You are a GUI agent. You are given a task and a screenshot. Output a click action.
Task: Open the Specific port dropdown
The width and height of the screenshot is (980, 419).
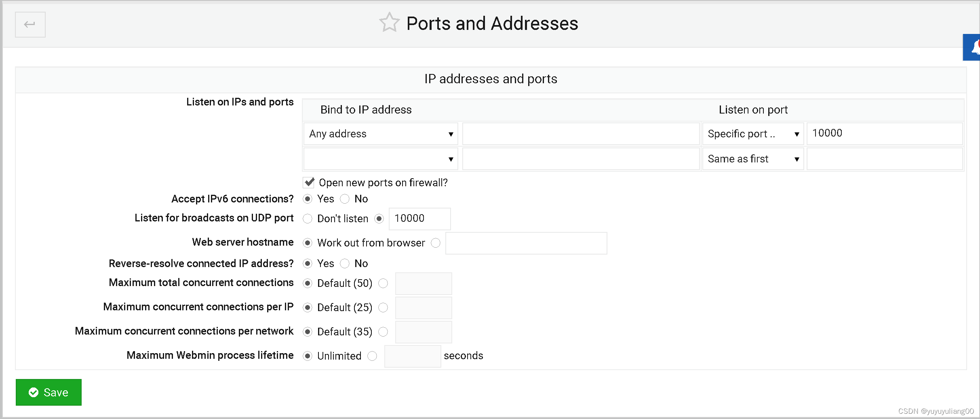tap(752, 134)
